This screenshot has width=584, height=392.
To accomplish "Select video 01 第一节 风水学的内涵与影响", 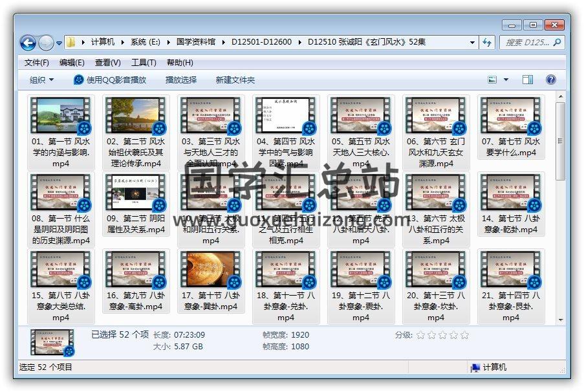I will [61, 128].
